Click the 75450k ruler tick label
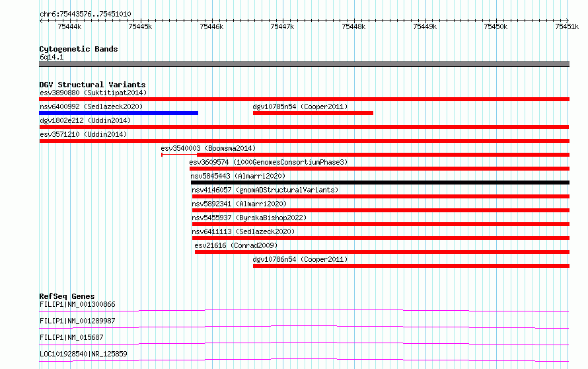Screen dimensions: 588x369 [x=496, y=26]
